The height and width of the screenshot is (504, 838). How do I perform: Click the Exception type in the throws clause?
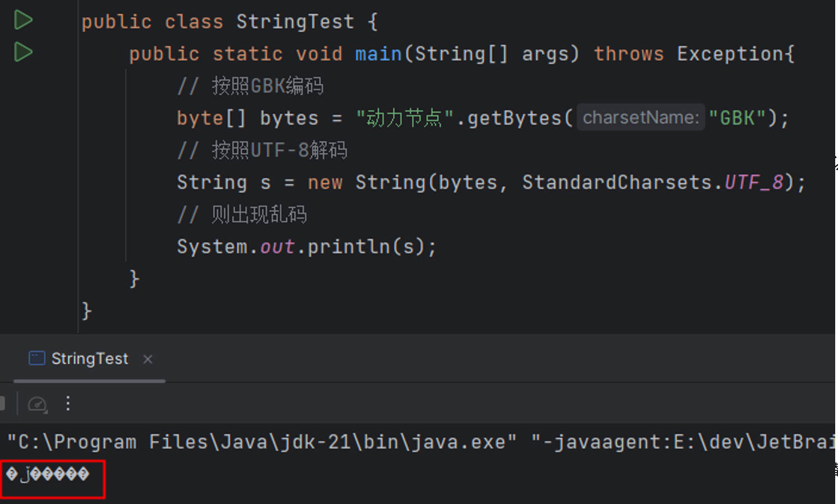(730, 54)
